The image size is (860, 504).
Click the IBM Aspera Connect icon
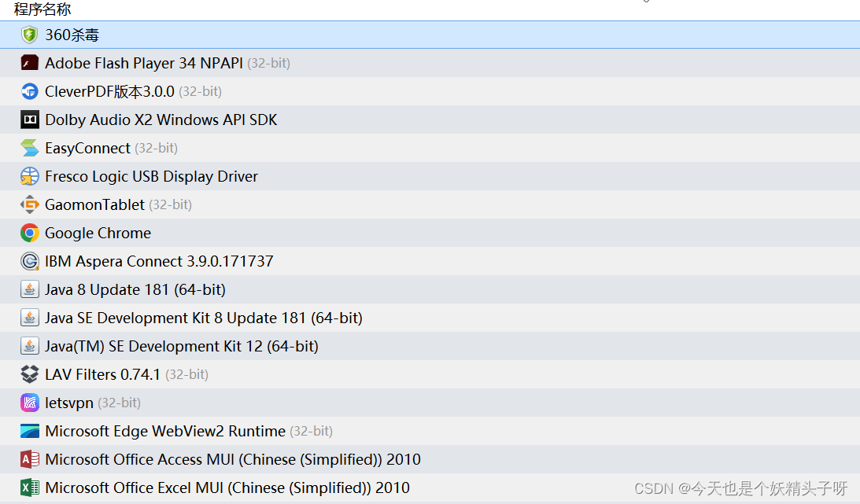[x=30, y=261]
